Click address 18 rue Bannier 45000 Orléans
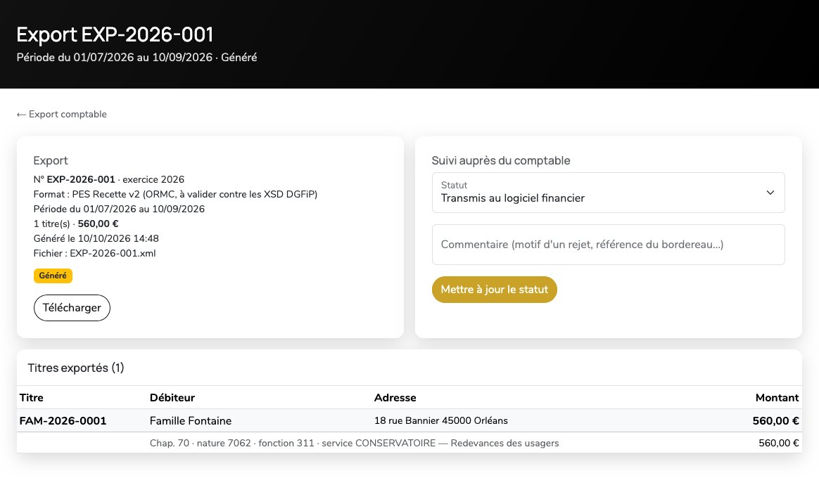 click(441, 421)
